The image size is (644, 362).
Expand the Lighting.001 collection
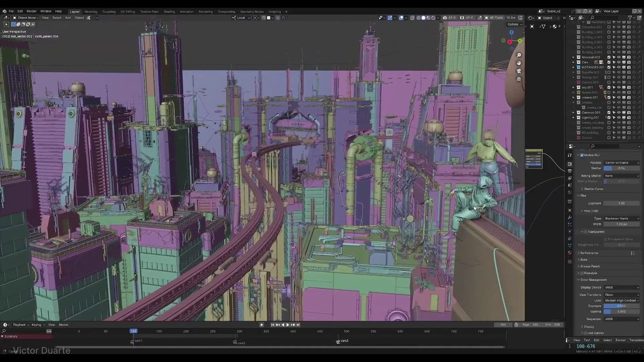(x=574, y=117)
